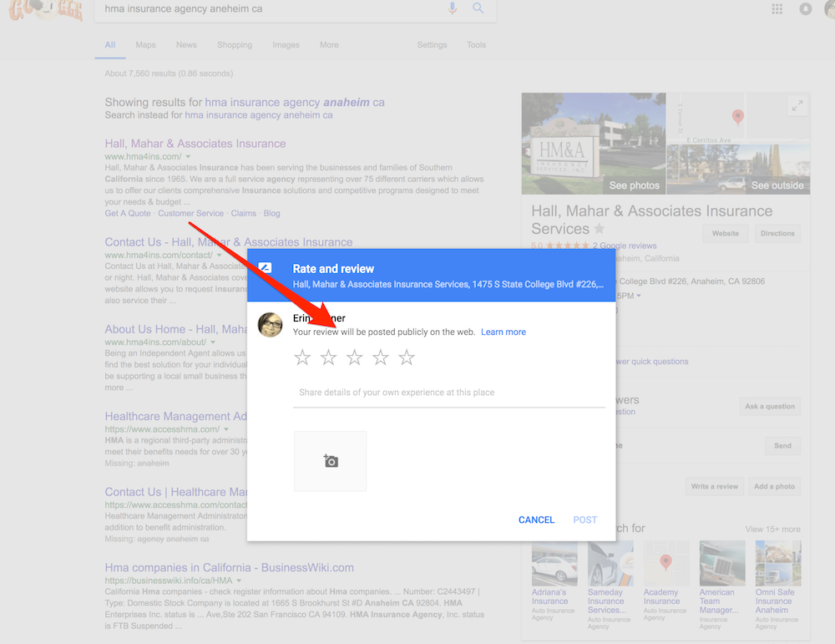The image size is (835, 644).
Task: Open Hma companies in California BusinessWiki result
Action: tap(229, 568)
